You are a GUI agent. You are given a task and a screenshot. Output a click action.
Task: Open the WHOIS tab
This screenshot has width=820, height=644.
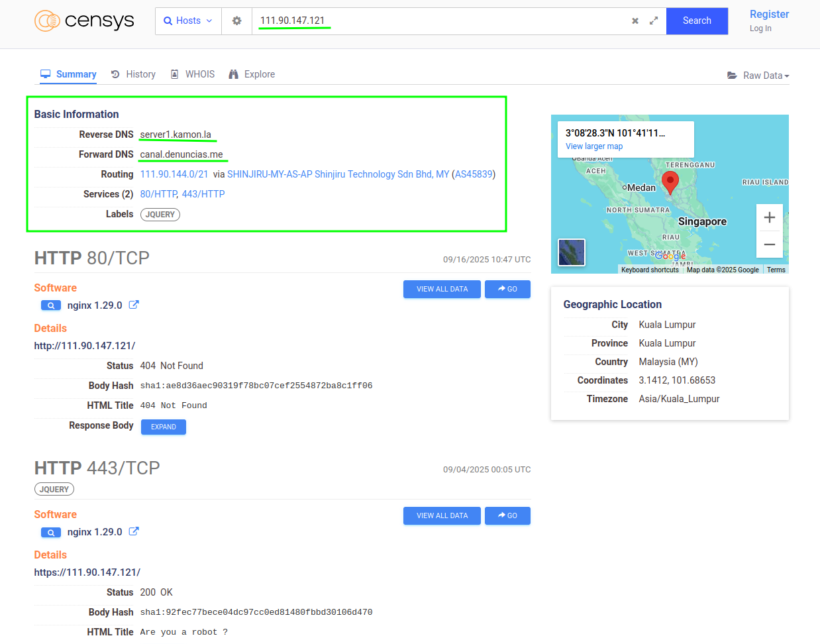coord(193,74)
